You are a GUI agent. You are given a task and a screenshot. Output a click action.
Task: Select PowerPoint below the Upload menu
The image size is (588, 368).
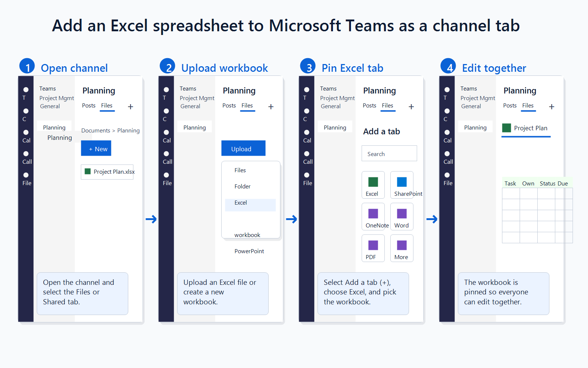[x=249, y=251]
